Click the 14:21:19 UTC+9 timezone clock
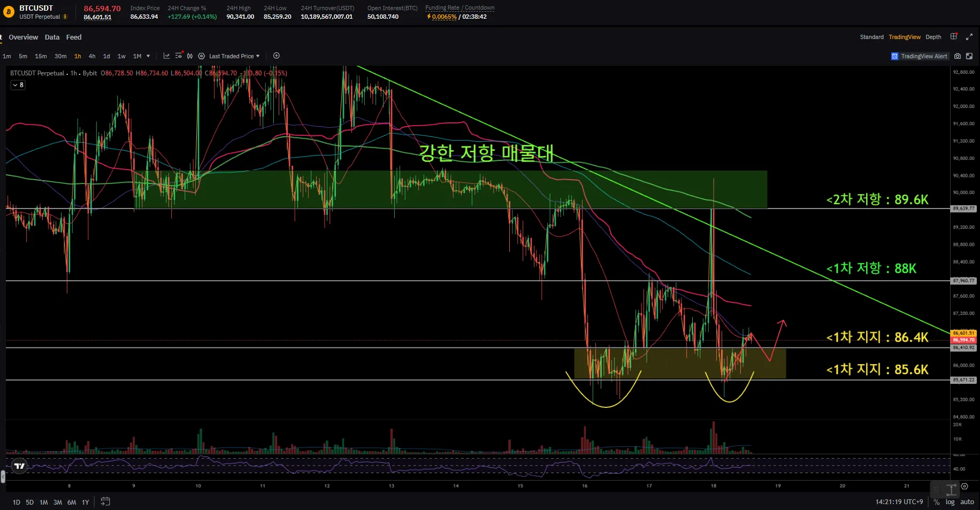The height and width of the screenshot is (510, 980). point(899,502)
